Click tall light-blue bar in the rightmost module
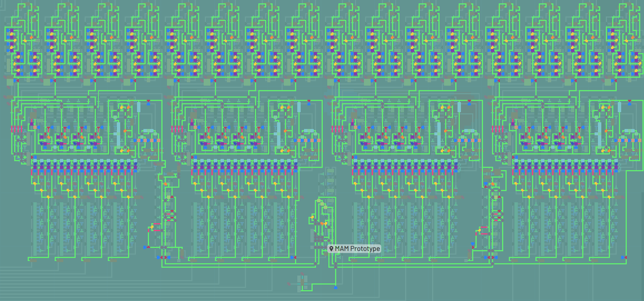 point(599,134)
